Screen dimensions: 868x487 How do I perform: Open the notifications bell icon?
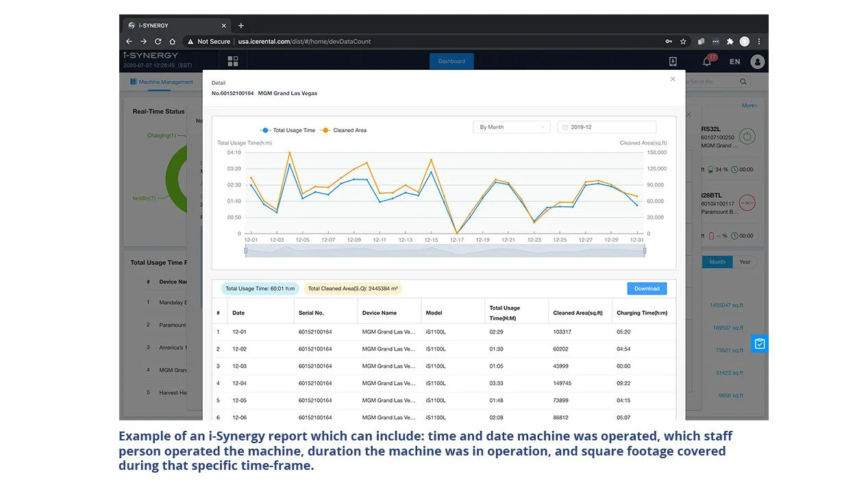pyautogui.click(x=707, y=62)
